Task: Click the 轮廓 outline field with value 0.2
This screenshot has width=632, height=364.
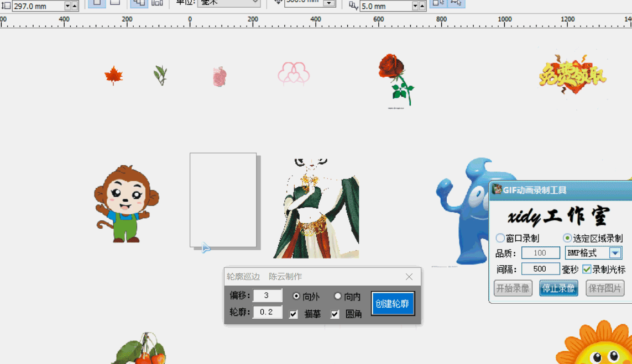Action: (x=267, y=312)
